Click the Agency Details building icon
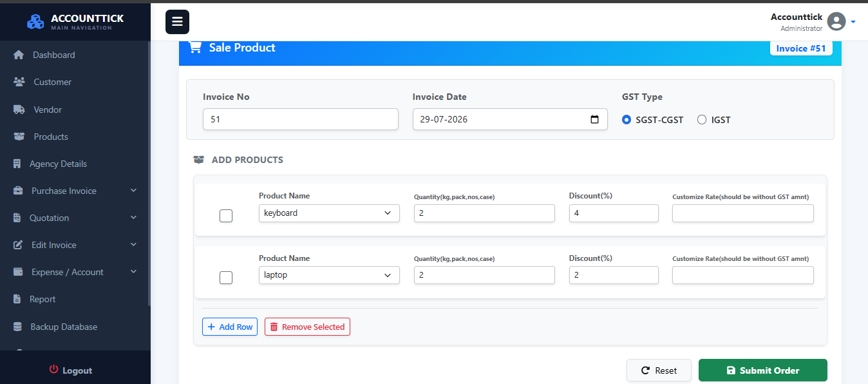 (17, 164)
